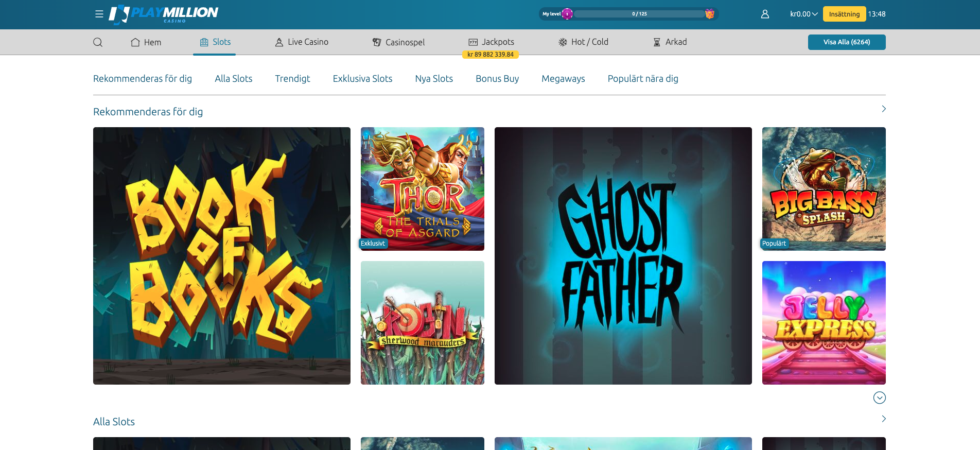Open the hamburger menu
980x450 pixels.
99,14
